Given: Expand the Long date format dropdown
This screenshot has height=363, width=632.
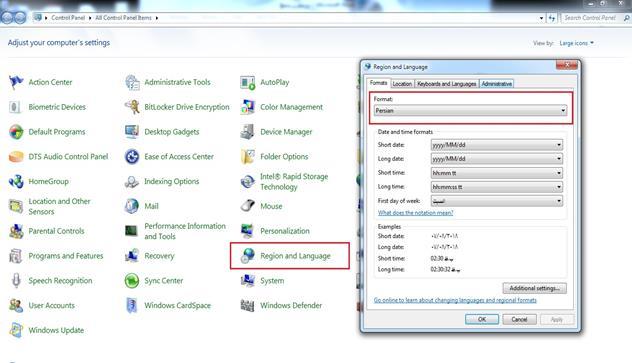Looking at the screenshot, I should (497, 159).
